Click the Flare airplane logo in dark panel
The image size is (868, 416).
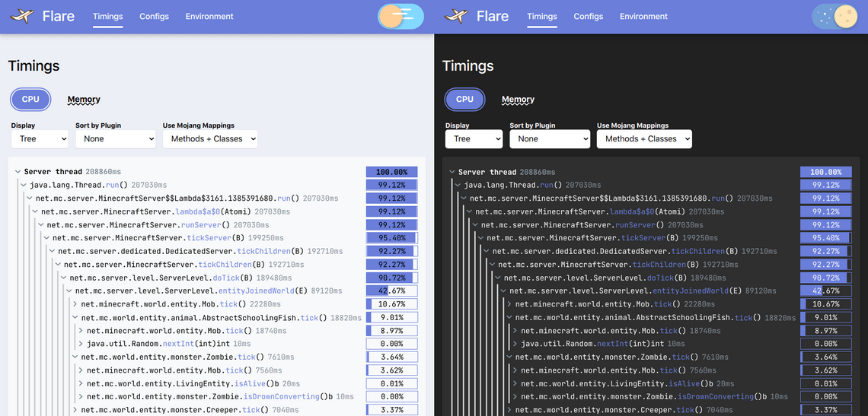coord(456,16)
